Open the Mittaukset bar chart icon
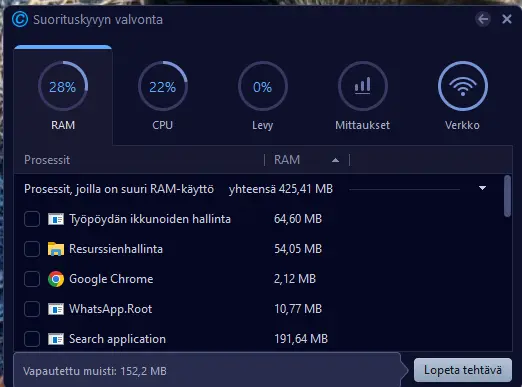Screen dimensions: 522x387 coord(363,86)
